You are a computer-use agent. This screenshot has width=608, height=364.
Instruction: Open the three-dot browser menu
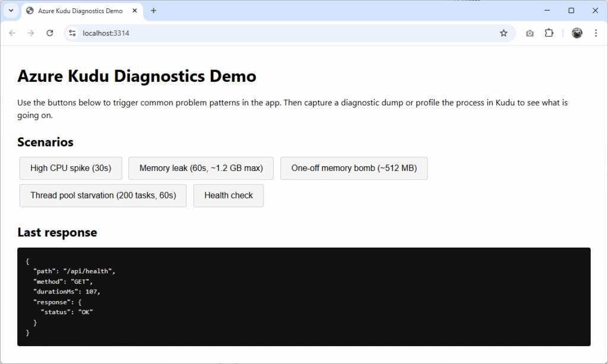(596, 33)
